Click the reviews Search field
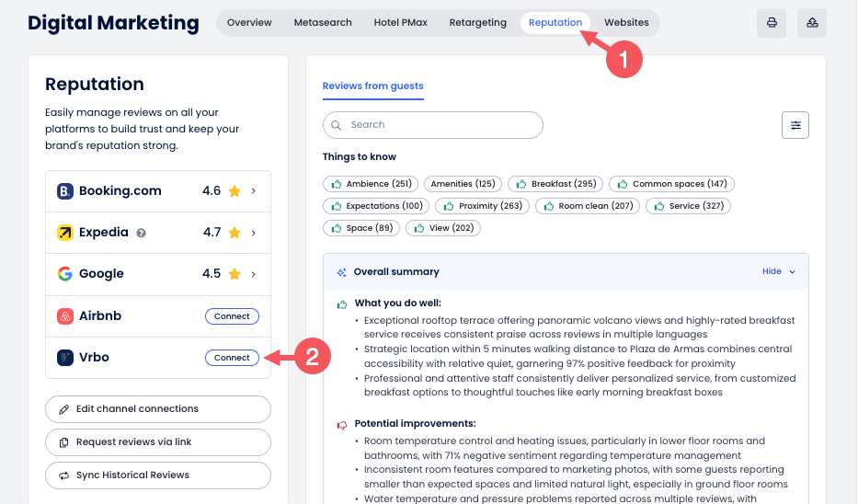 pyautogui.click(x=433, y=125)
